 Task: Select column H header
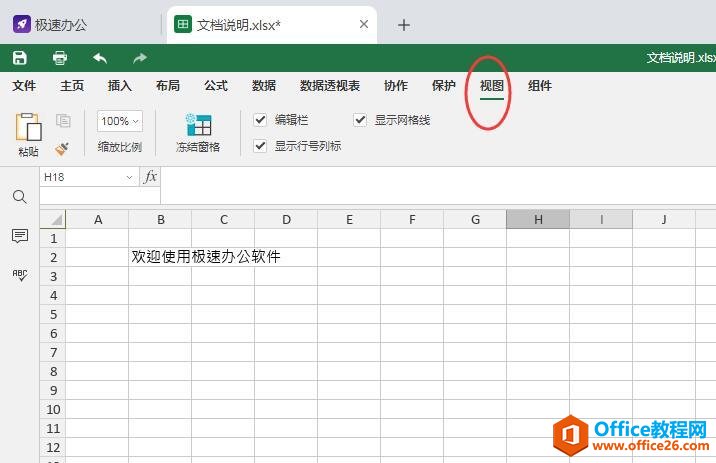[538, 220]
